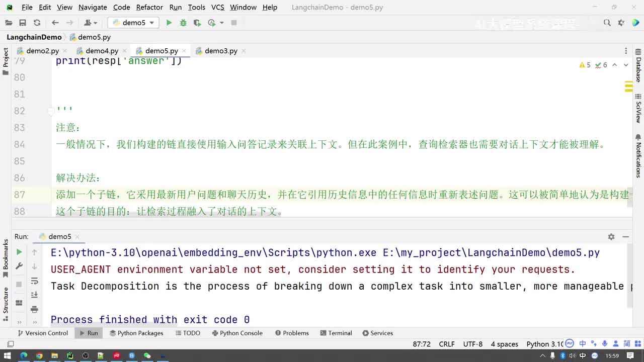644x362 pixels.
Task: Hide the Run tool window
Action: coord(626,236)
